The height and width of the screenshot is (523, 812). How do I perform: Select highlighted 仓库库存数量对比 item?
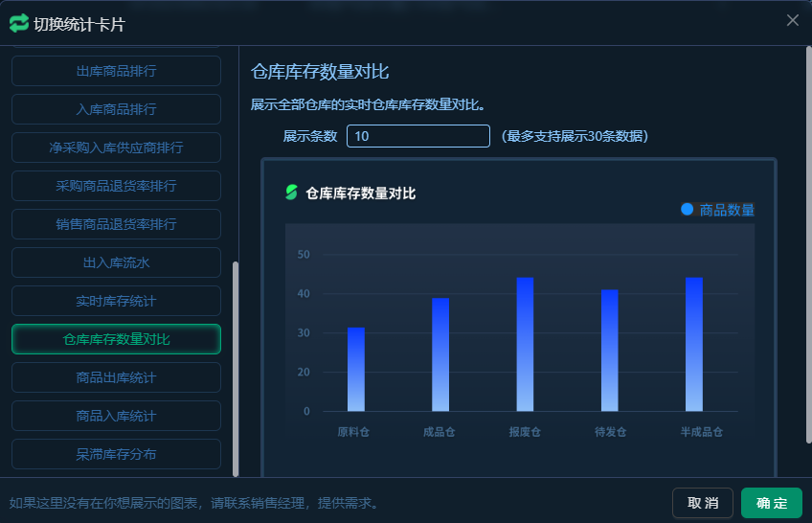point(116,339)
